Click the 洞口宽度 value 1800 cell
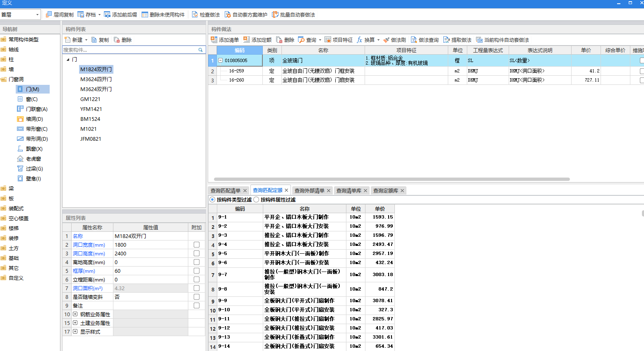 [x=151, y=245]
